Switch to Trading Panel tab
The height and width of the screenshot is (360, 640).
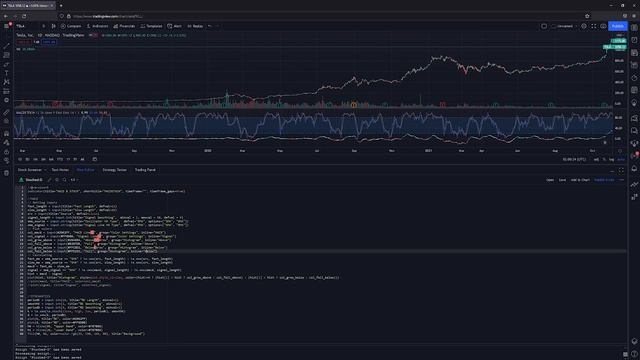145,170
